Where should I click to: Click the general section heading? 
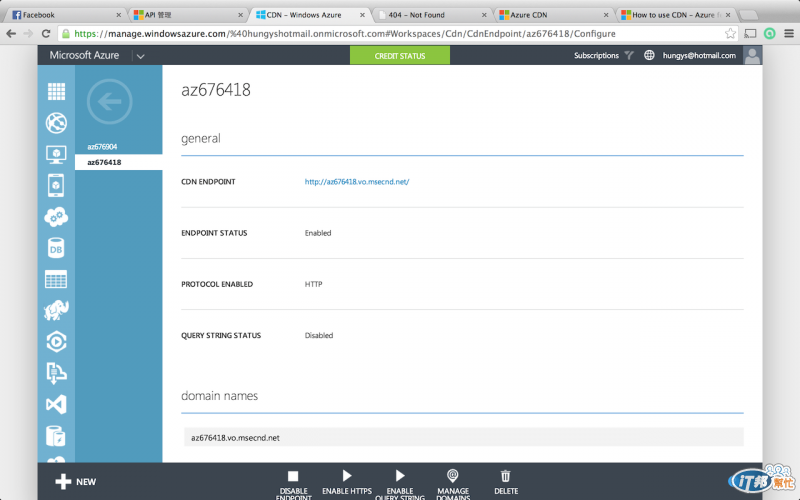(x=201, y=138)
